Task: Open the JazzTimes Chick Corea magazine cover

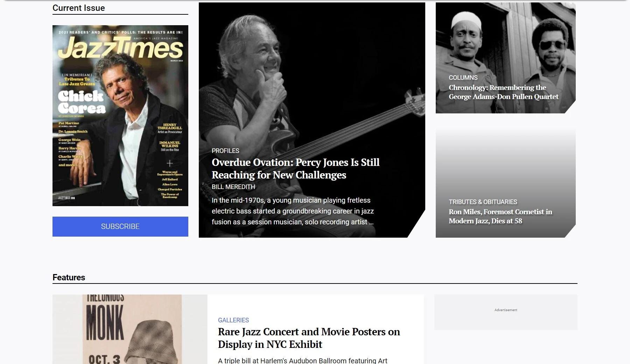Action: pyautogui.click(x=120, y=115)
